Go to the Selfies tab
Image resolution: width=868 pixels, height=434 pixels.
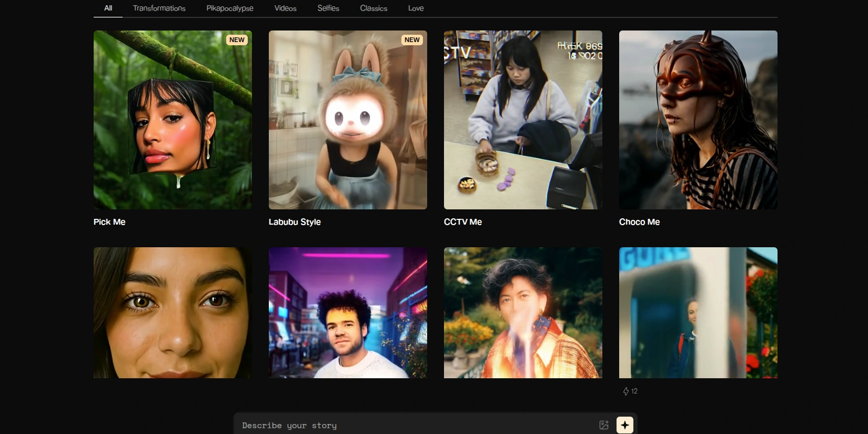328,8
